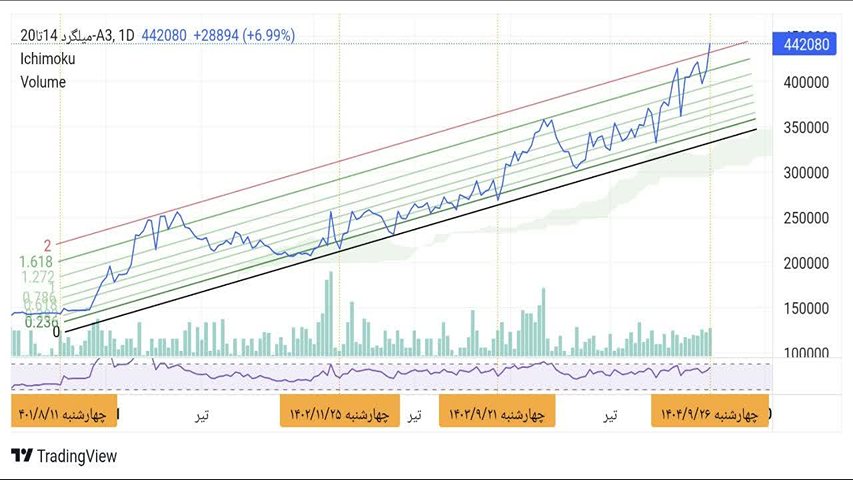Select the Fibonacci 1.618 level label
Screen dimensions: 853x480
pos(37,261)
